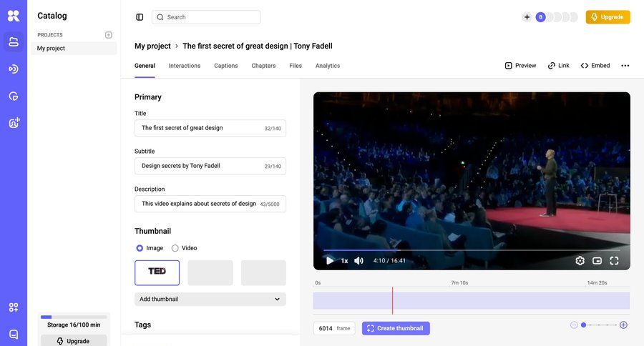644x346 pixels.
Task: Add a new project with plus icon
Action: pos(109,35)
